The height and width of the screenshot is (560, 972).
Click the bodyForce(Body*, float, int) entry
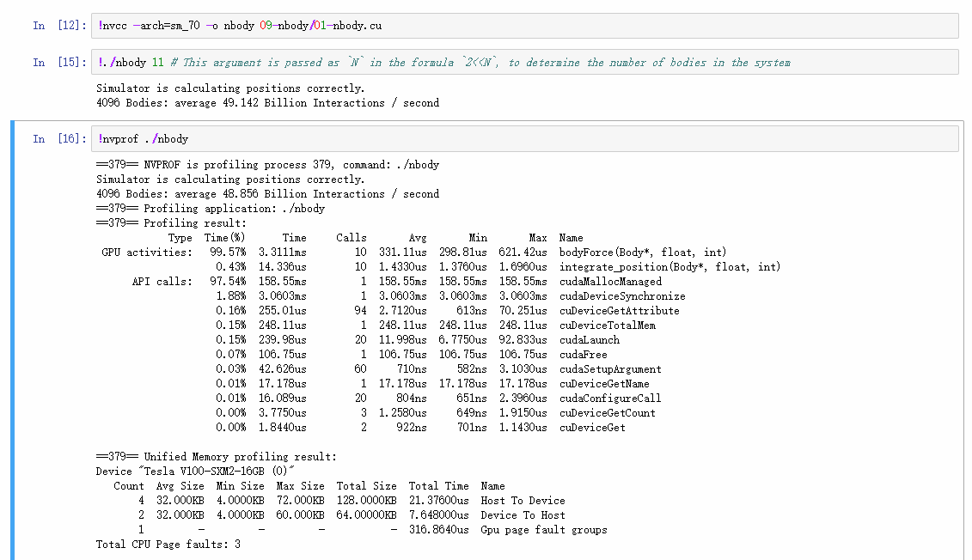click(642, 253)
